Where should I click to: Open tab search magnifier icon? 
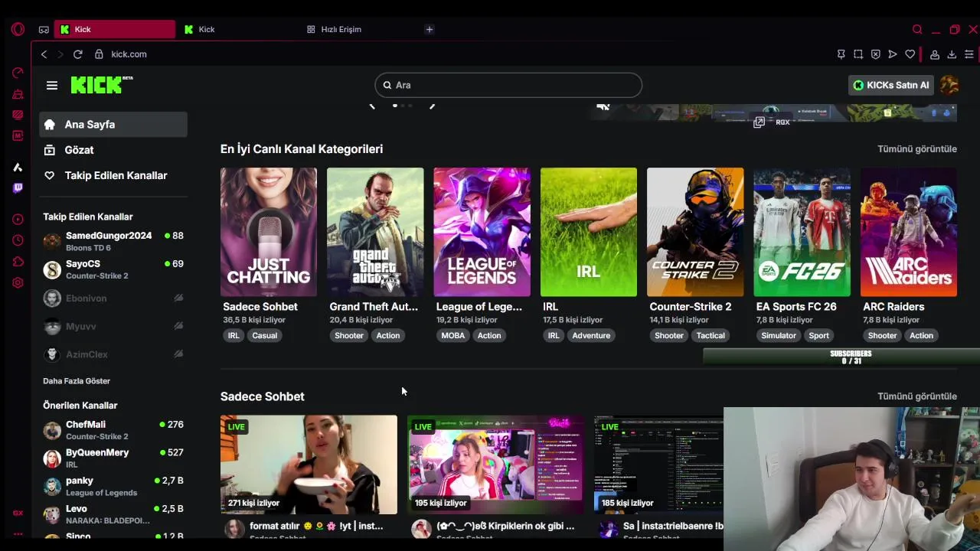pyautogui.click(x=917, y=29)
